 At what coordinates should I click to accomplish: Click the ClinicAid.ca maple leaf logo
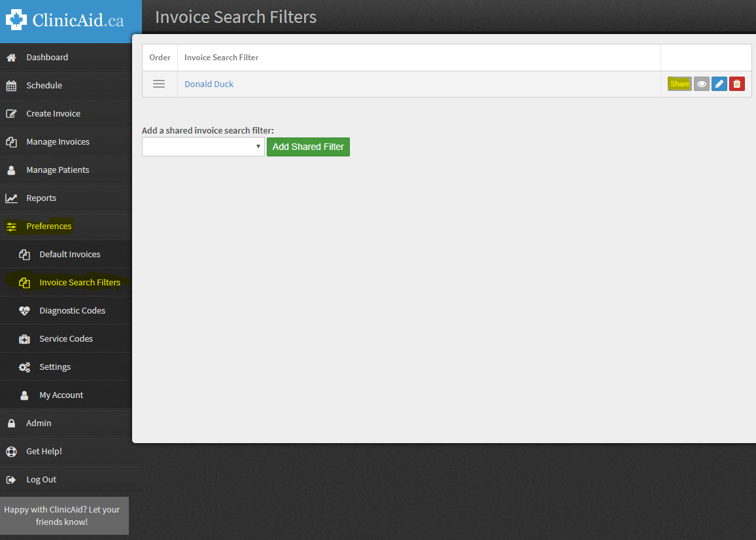(16, 20)
